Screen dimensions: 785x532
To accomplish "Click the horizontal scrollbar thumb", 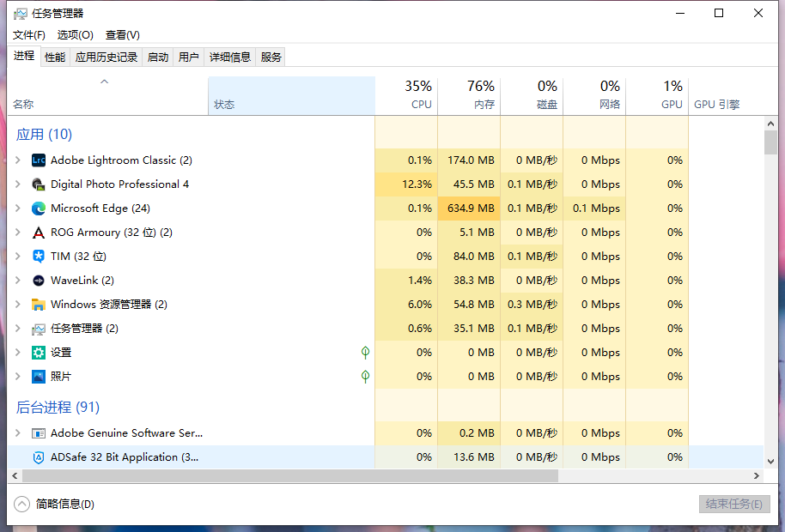I will point(290,475).
